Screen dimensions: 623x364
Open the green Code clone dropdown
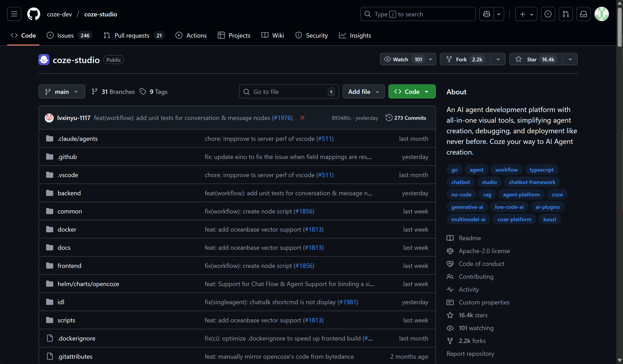[x=412, y=92]
